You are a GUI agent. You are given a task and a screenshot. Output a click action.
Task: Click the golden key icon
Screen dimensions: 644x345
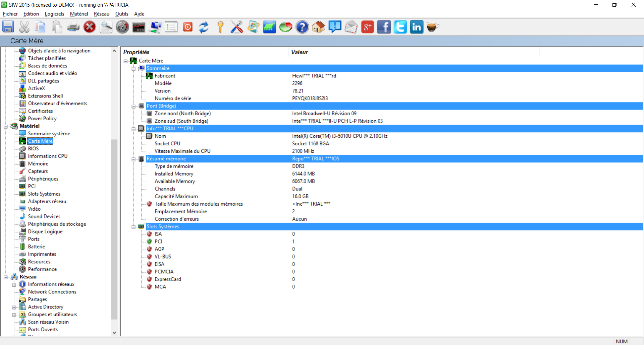(x=220, y=27)
